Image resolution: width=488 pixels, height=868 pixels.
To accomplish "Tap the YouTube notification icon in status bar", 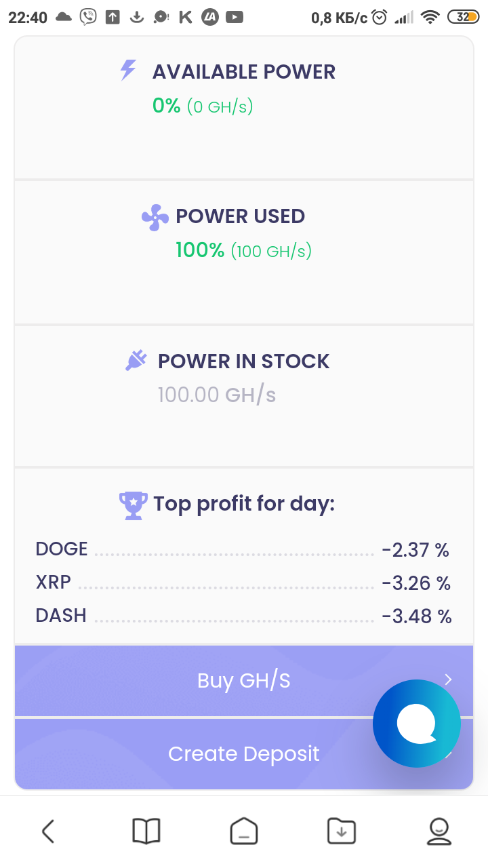I will (x=235, y=18).
